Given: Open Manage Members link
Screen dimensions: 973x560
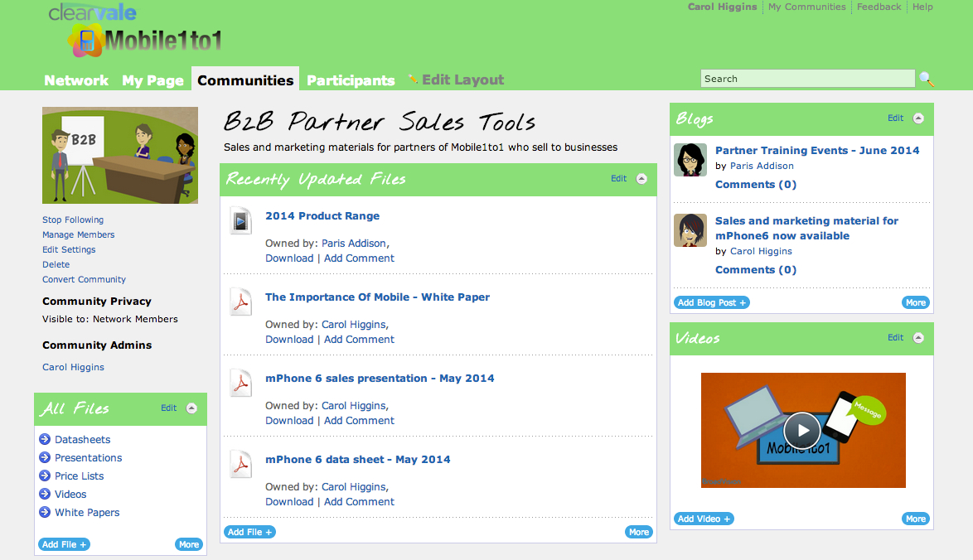Looking at the screenshot, I should (x=78, y=234).
